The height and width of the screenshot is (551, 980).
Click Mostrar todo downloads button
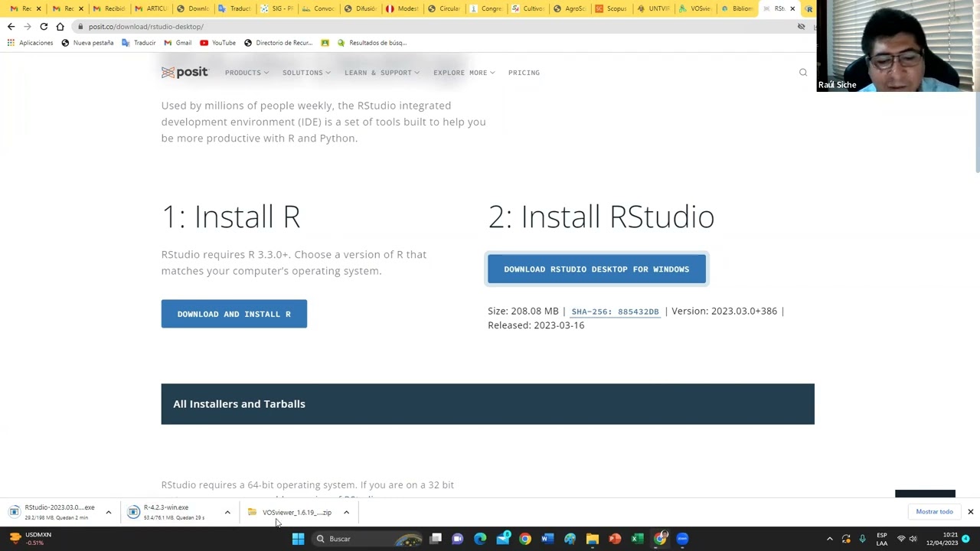tap(934, 512)
